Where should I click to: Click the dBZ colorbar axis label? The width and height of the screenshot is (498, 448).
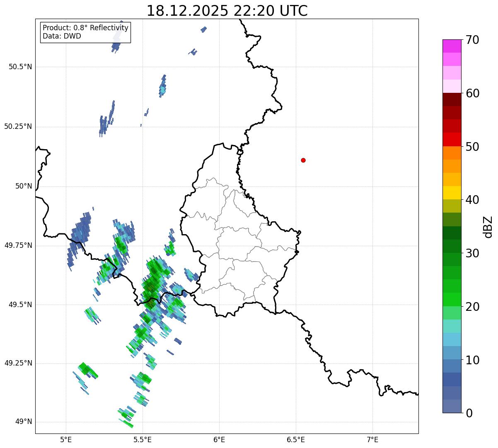(x=488, y=227)
